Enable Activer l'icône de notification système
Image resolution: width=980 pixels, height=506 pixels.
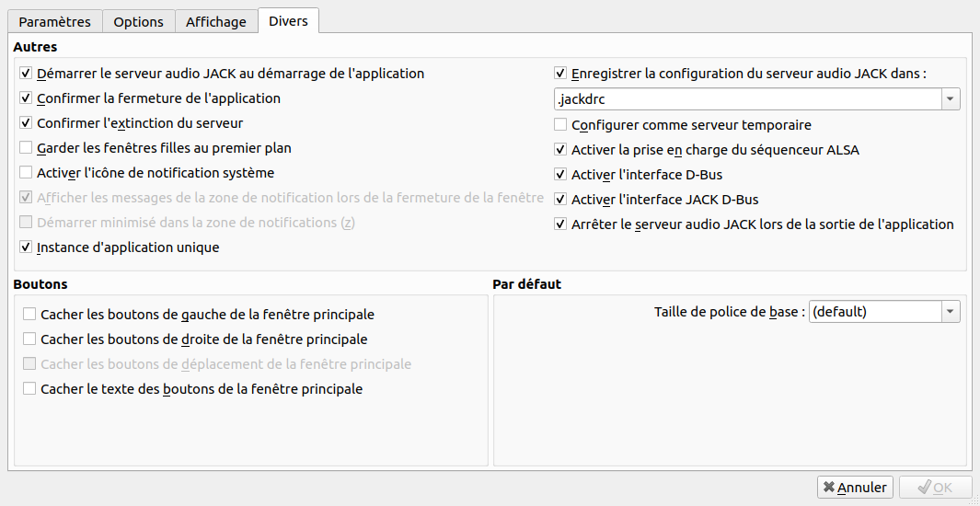coord(26,173)
